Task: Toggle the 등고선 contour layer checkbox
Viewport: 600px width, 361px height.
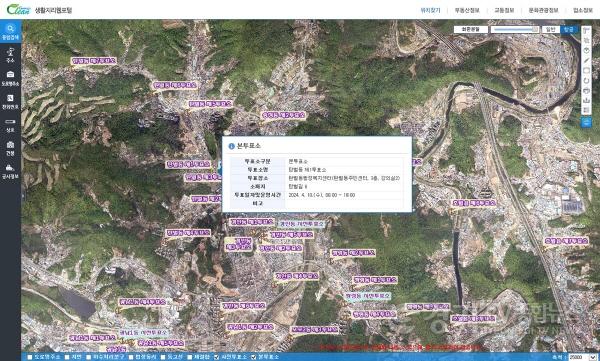Action: click(163, 357)
